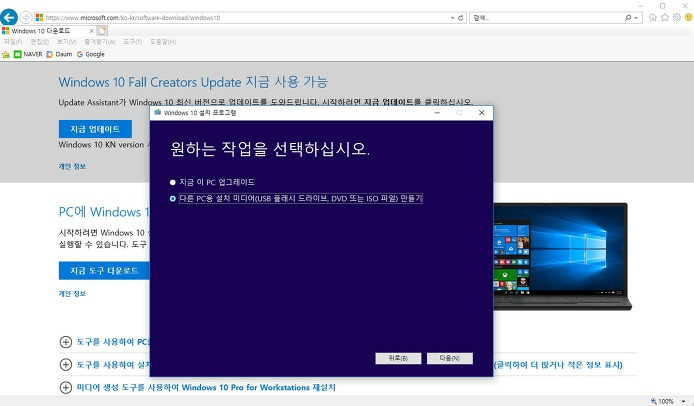Click the 지금 업데이트 button
694x406 pixels.
coord(95,129)
